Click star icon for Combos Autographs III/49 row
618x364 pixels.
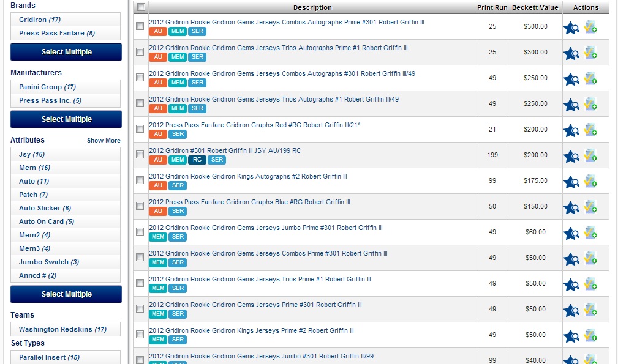pyautogui.click(x=571, y=79)
